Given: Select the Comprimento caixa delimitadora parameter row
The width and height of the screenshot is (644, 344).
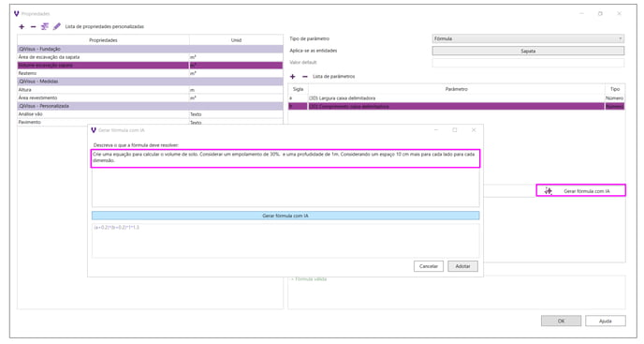Looking at the screenshot, I should (456, 107).
